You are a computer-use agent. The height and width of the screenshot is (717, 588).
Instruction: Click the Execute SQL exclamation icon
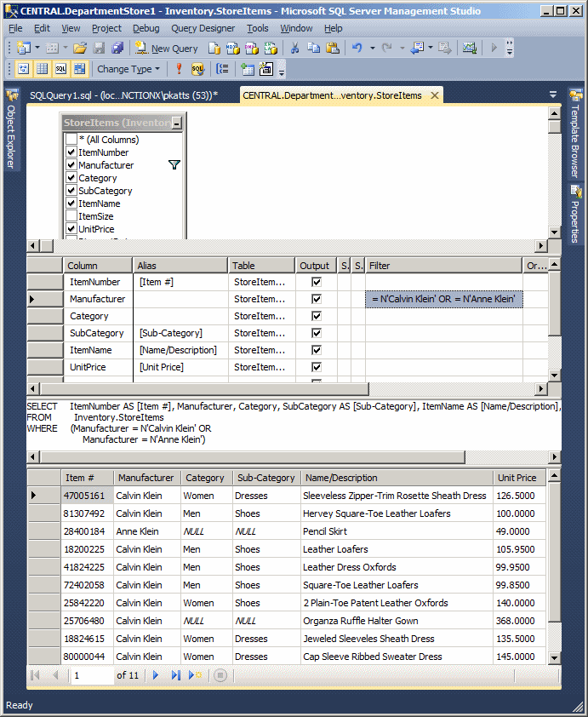click(179, 69)
